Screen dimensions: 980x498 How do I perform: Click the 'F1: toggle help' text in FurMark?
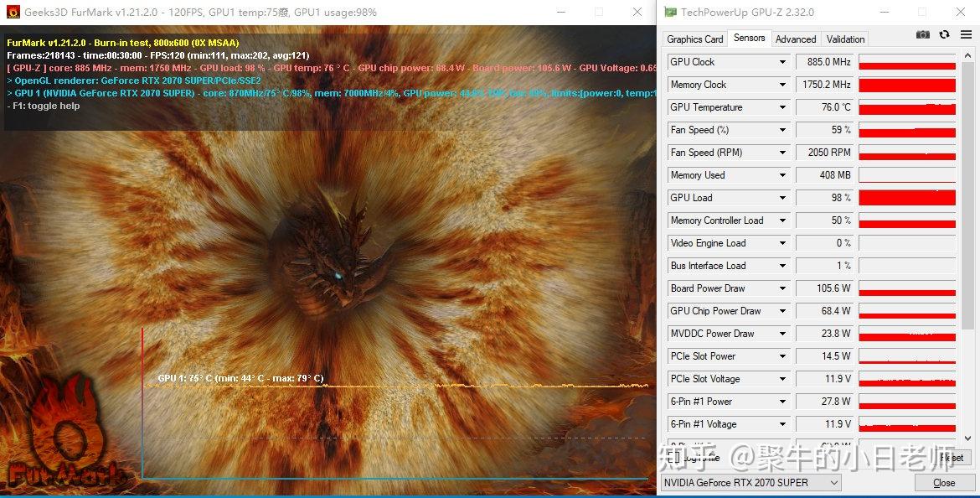click(x=43, y=106)
